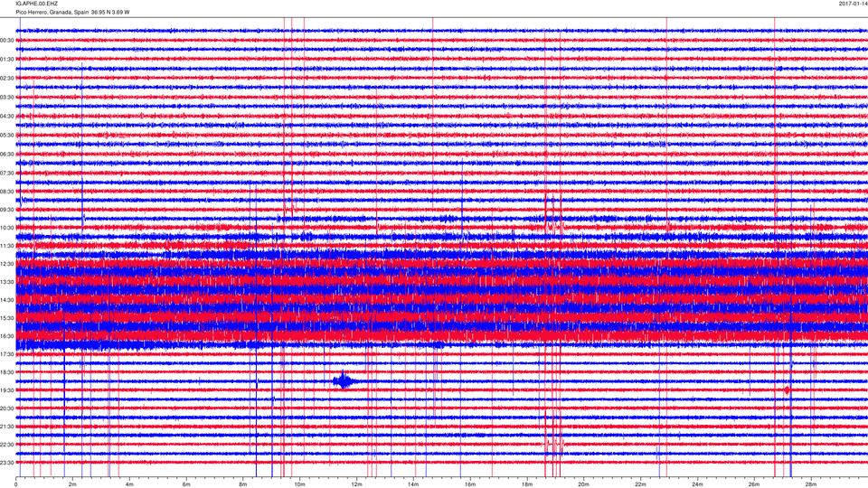Click the 10:30 time label
This screenshot has height=488, width=868.
7,228
